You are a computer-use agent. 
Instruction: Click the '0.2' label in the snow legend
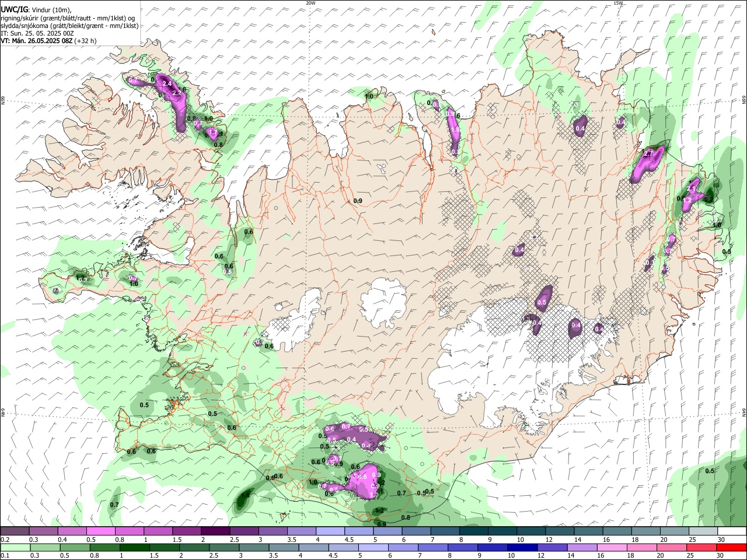click(x=5, y=540)
